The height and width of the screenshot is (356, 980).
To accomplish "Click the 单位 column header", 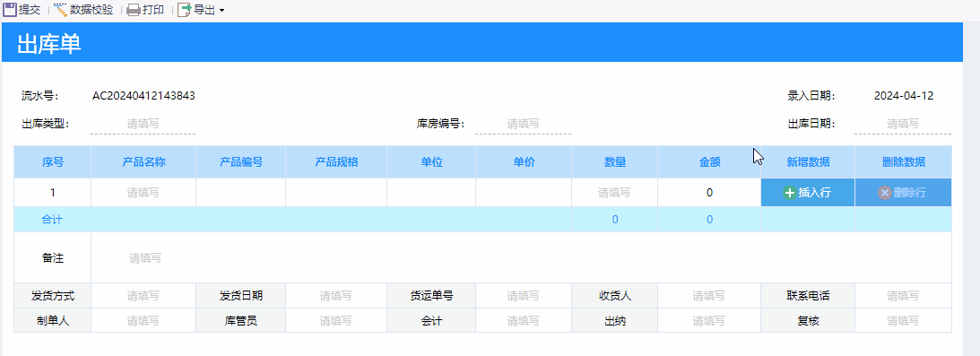I will [431, 161].
